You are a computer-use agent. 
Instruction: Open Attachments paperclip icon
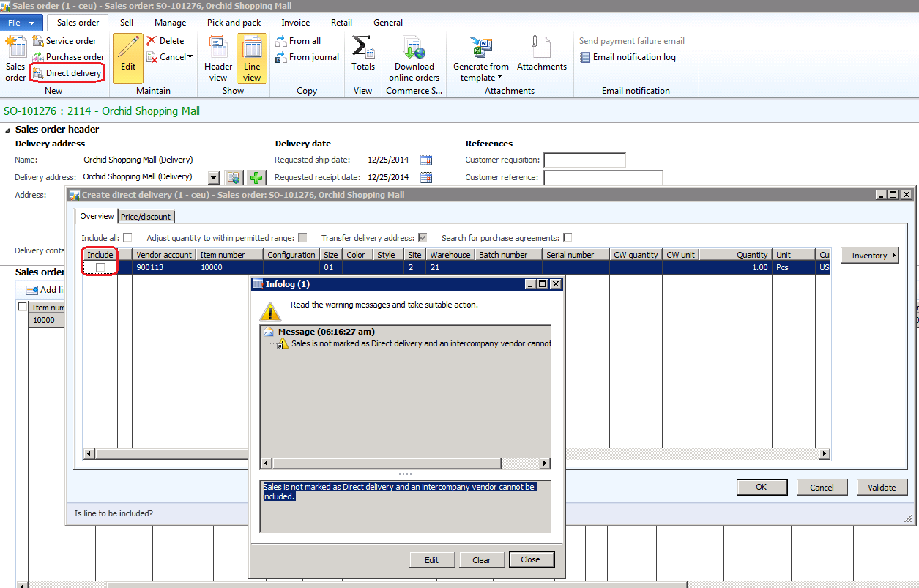pos(541,48)
